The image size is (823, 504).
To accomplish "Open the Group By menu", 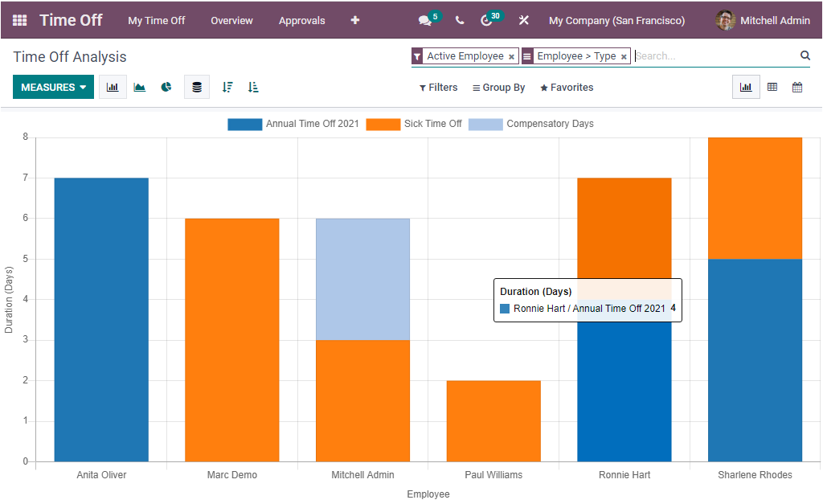I will click(x=498, y=87).
